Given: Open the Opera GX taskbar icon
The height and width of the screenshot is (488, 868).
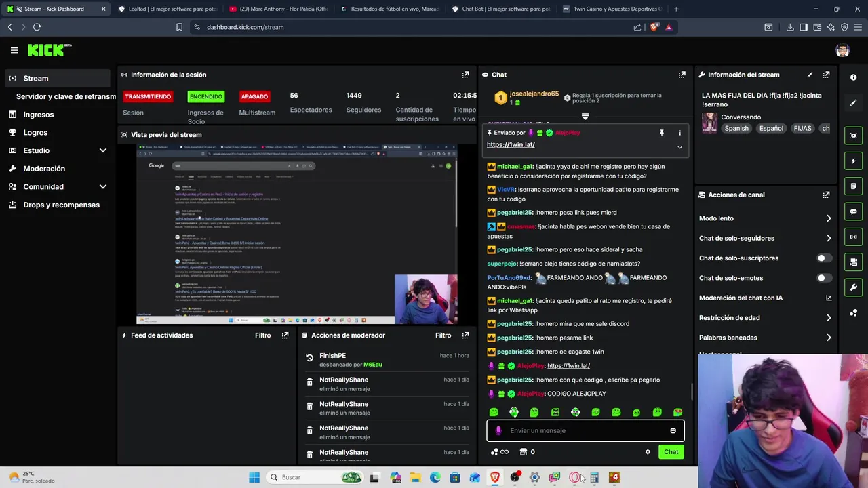Looking at the screenshot, I should tap(574, 477).
